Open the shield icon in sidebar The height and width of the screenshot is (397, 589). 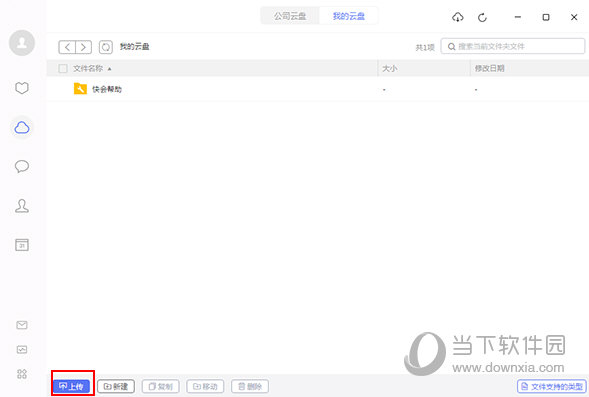[22, 88]
